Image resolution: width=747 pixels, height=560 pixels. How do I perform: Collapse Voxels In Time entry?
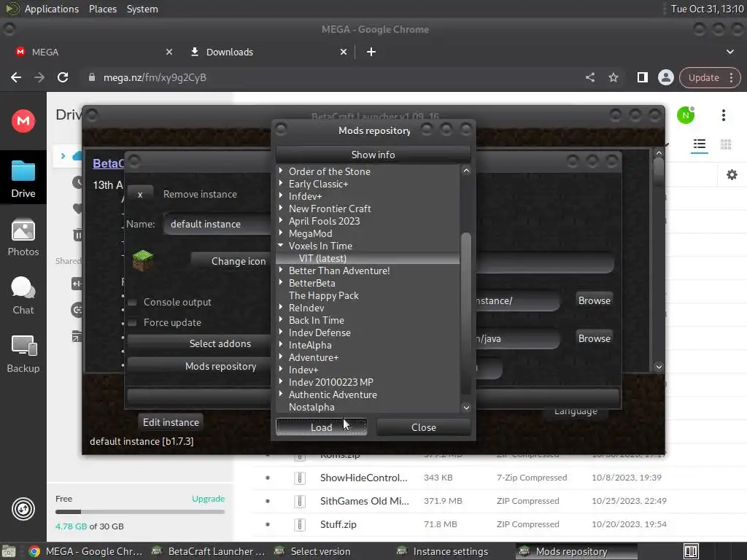coord(281,246)
